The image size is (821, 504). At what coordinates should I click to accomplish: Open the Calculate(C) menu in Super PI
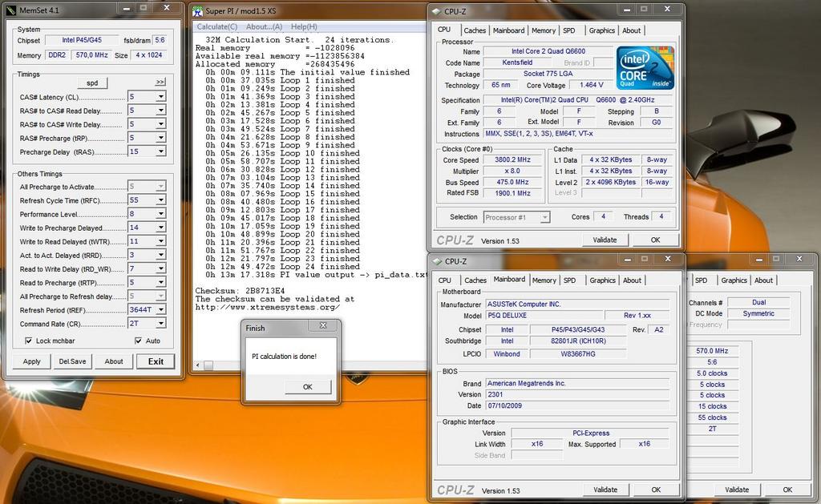point(216,26)
